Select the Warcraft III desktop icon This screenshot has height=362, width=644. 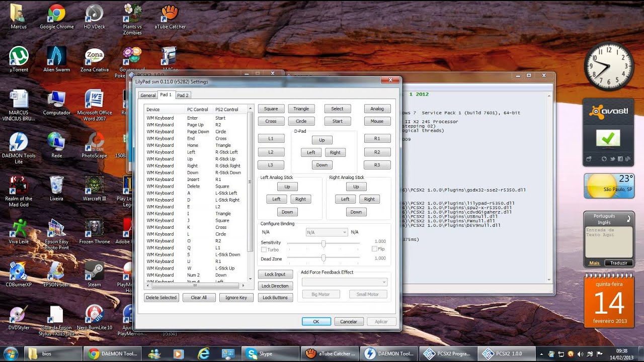(94, 189)
